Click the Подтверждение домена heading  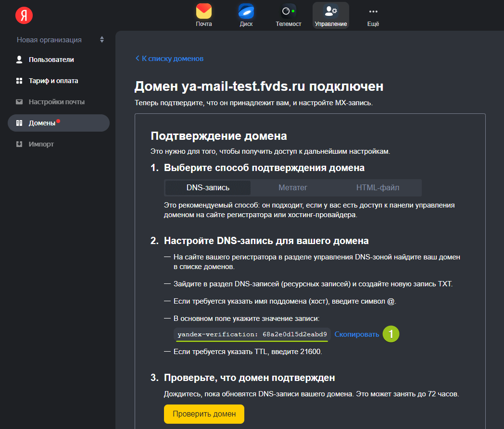(x=218, y=136)
